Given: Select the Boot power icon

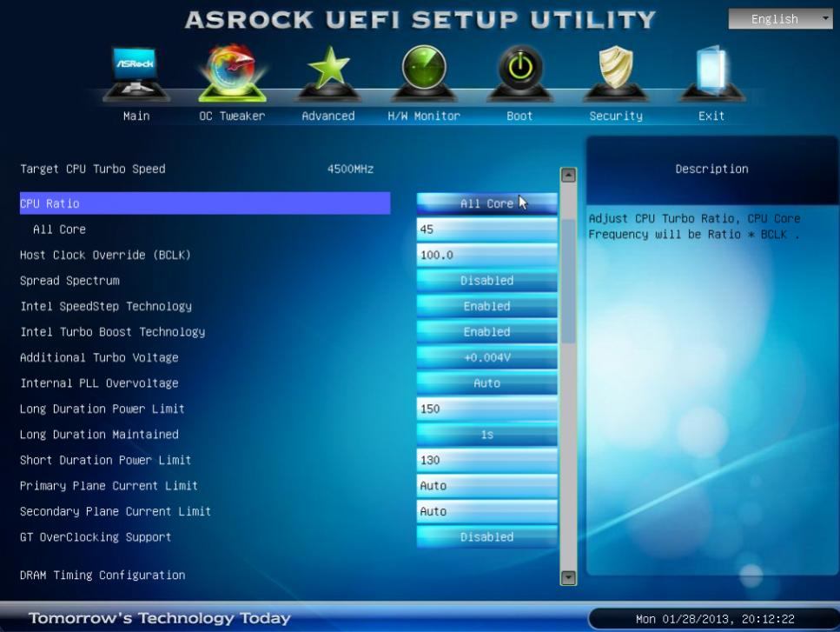Looking at the screenshot, I should click(x=519, y=74).
